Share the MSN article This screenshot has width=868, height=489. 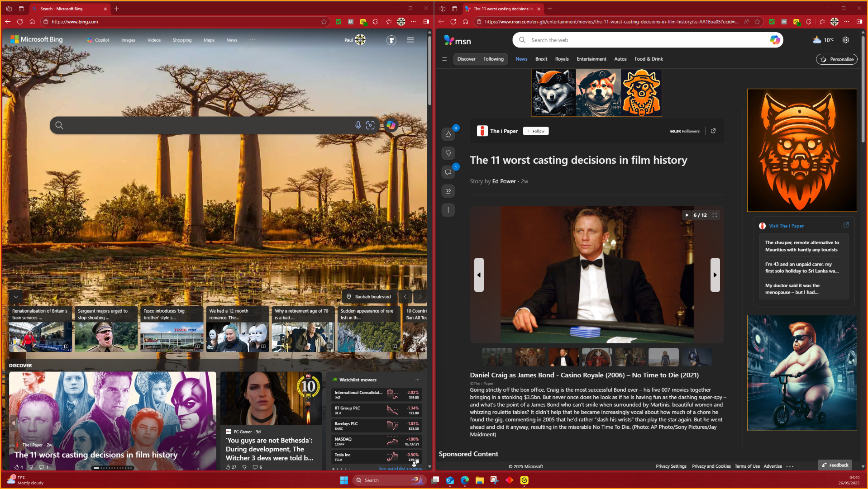coord(448,191)
